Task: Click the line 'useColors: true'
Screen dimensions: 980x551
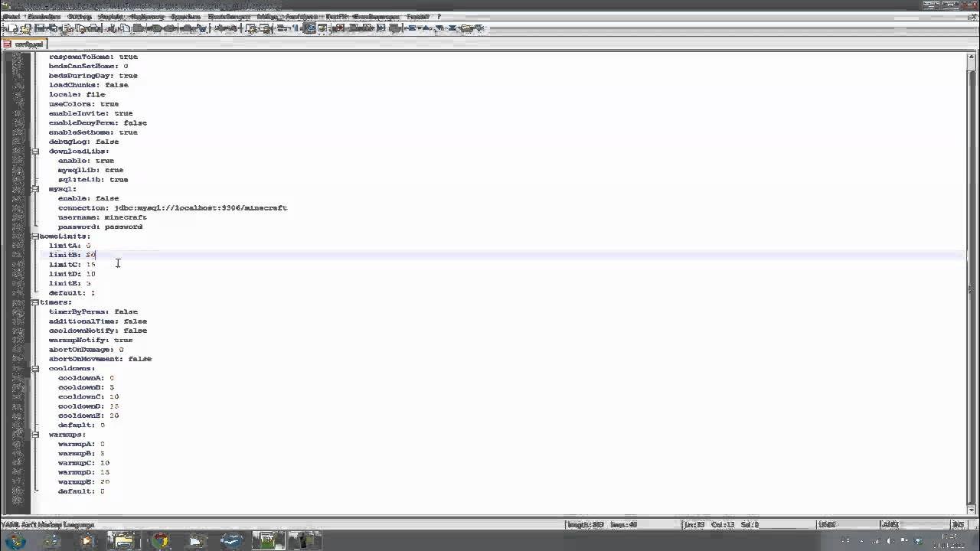Action: (84, 104)
